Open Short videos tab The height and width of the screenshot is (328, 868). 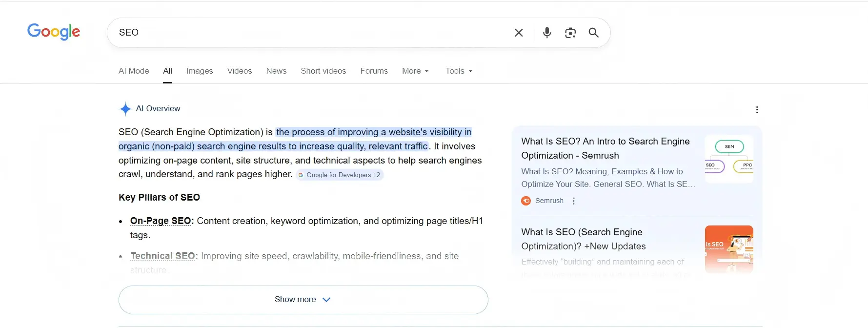323,71
